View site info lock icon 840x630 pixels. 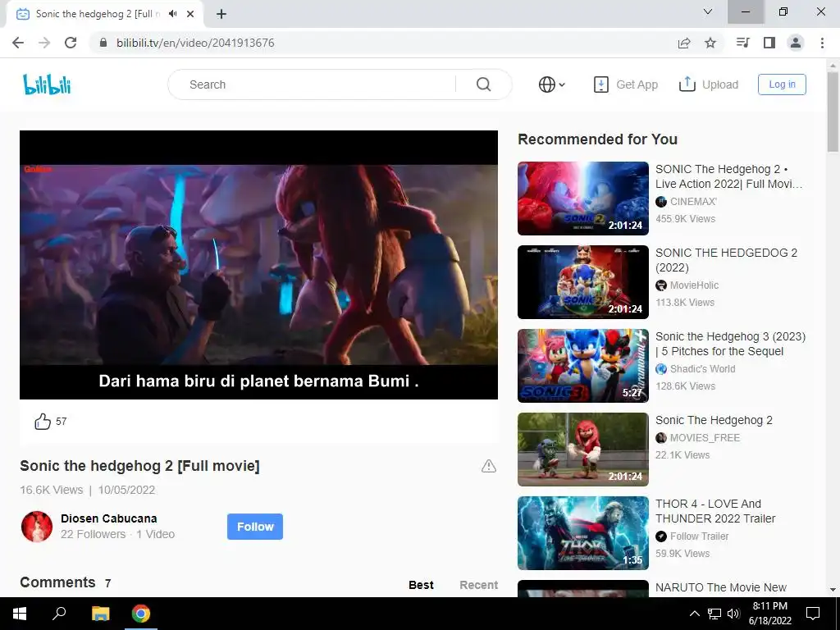103,43
